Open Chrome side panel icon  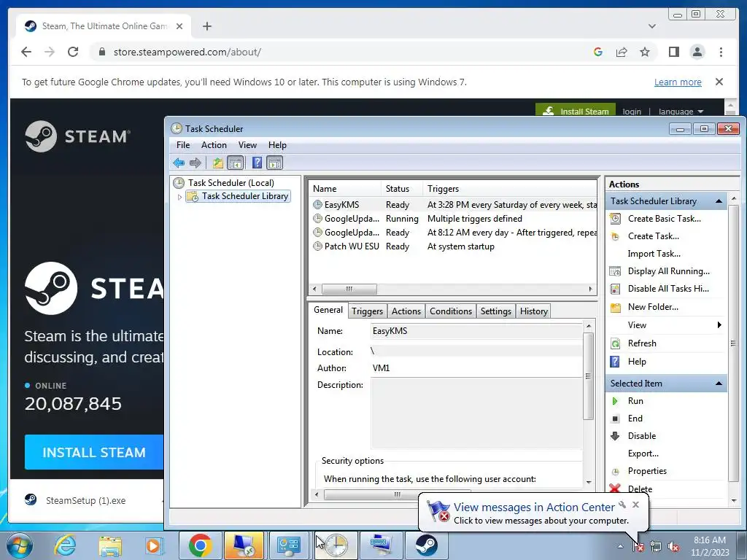pyautogui.click(x=673, y=52)
